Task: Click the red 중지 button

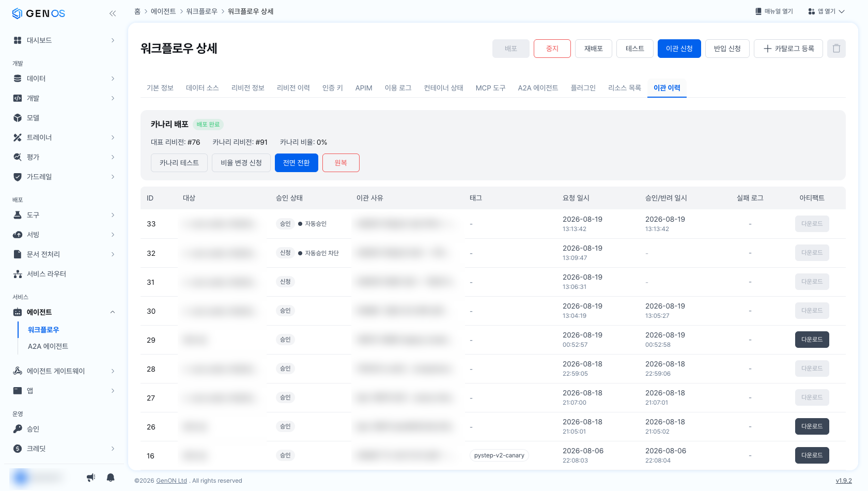Action: coord(552,49)
